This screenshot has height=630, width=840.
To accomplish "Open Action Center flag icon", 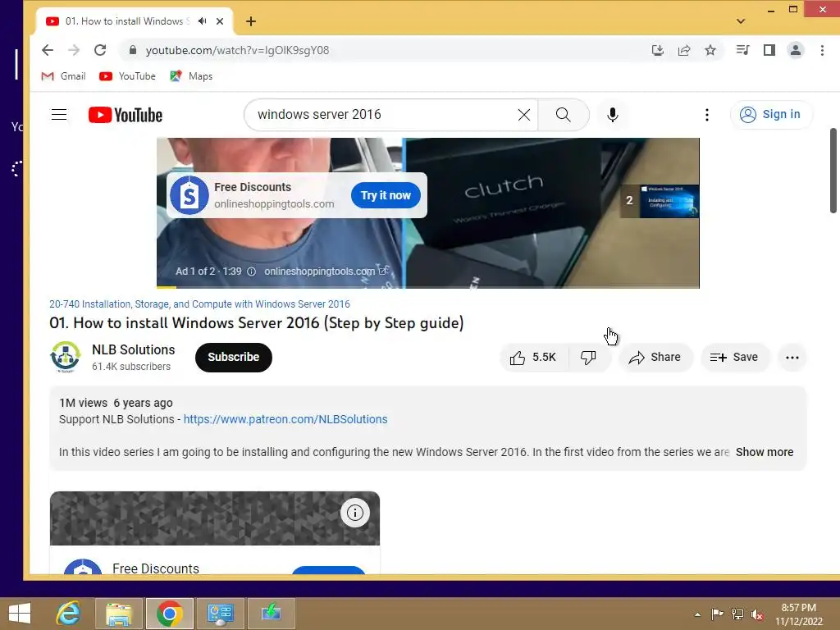I will tap(717, 614).
